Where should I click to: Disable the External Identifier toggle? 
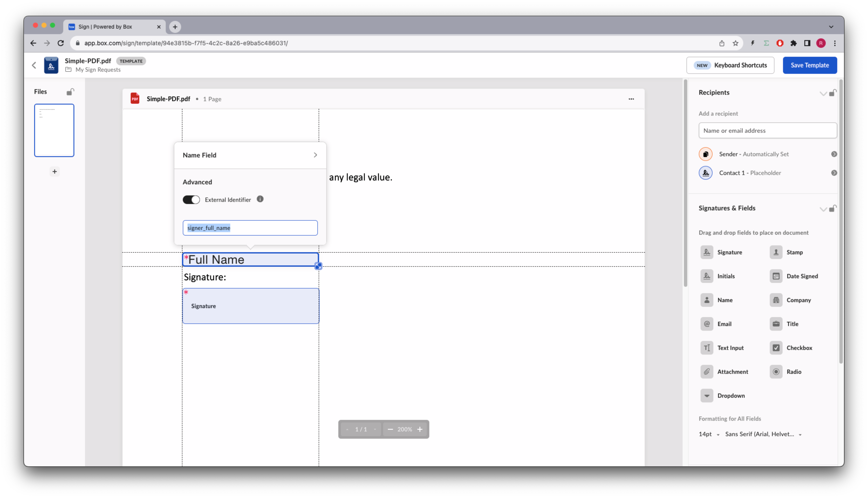[x=191, y=199]
